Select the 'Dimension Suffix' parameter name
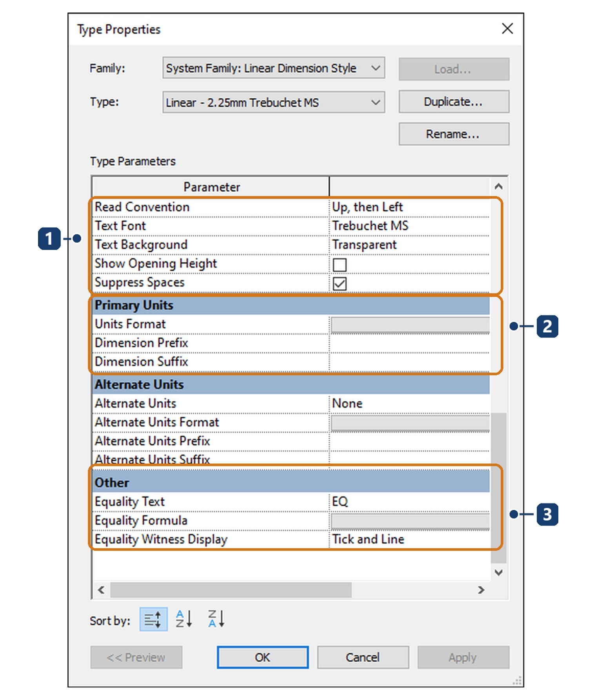The image size is (596, 700). pos(141,362)
